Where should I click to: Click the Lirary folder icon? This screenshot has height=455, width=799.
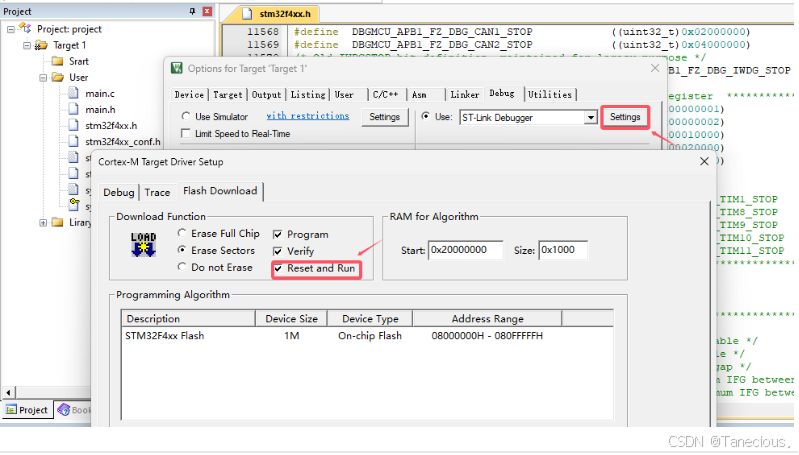[58, 222]
